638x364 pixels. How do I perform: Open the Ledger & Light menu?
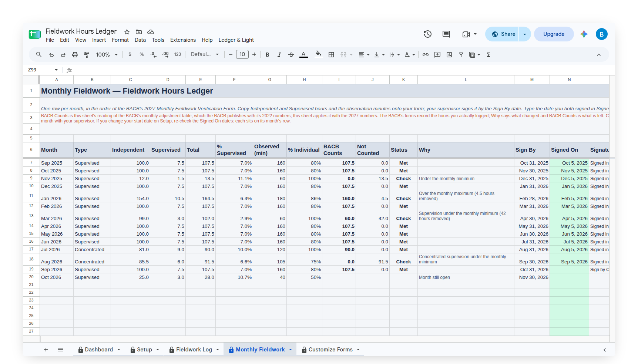(x=236, y=40)
